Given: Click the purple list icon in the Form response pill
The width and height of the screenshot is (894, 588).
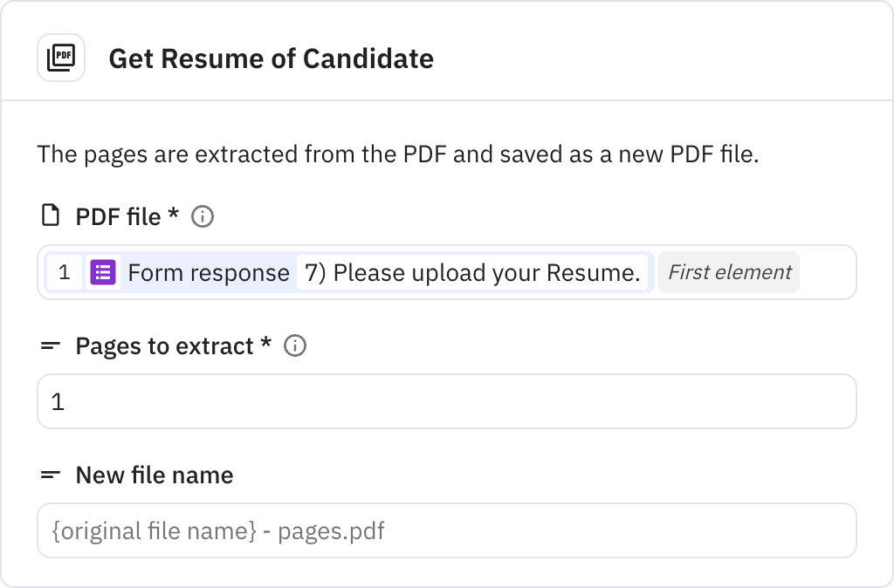Looking at the screenshot, I should [102, 272].
